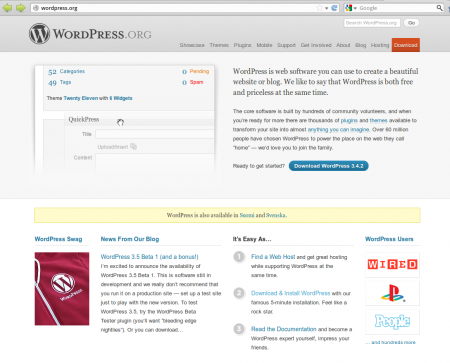Open the Get Involved menu item
Screen dimensions: 450x363
click(316, 45)
